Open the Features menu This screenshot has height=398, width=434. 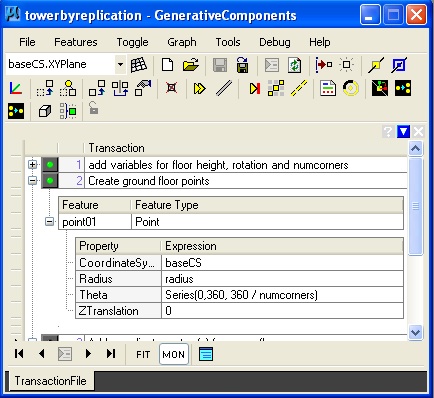76,42
